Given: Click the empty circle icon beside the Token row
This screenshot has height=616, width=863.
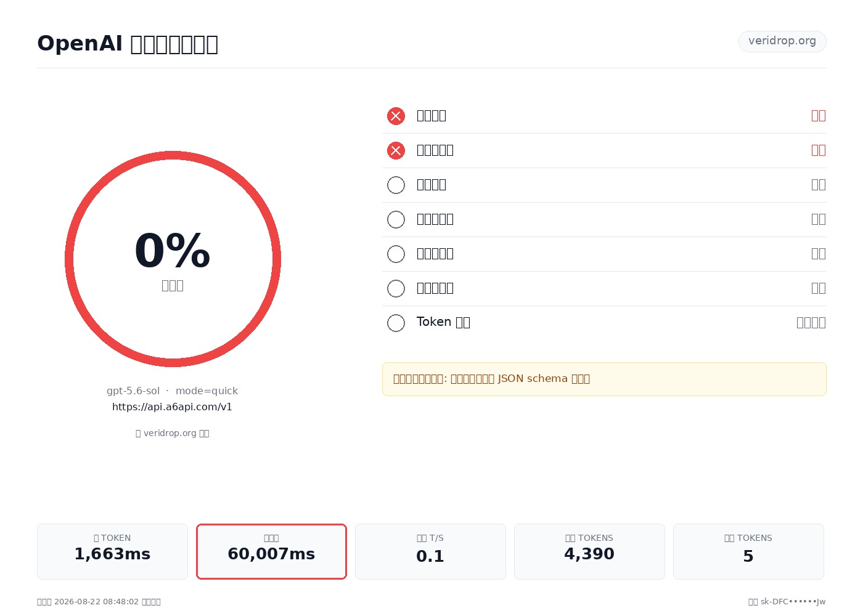Looking at the screenshot, I should point(396,323).
